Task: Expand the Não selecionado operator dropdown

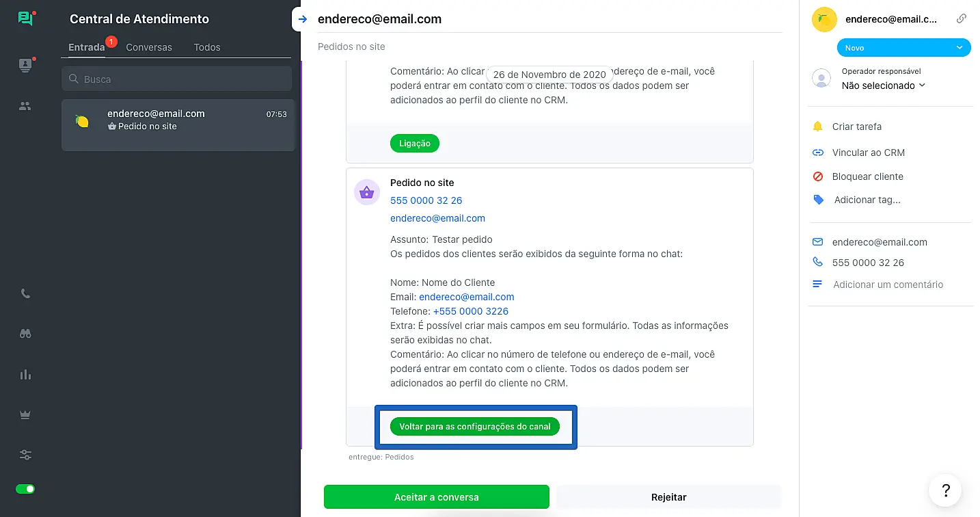Action: [x=883, y=85]
